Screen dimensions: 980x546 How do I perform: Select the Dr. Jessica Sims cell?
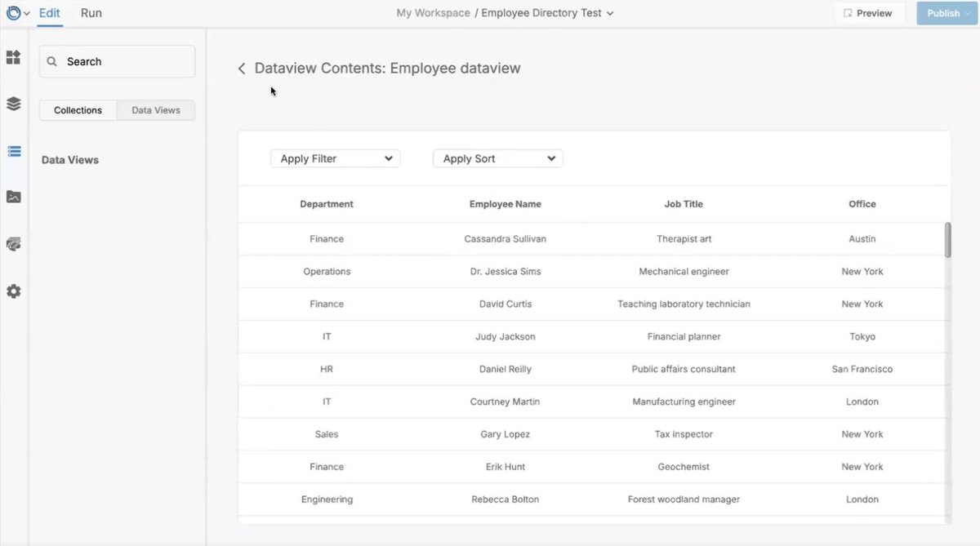[506, 272]
